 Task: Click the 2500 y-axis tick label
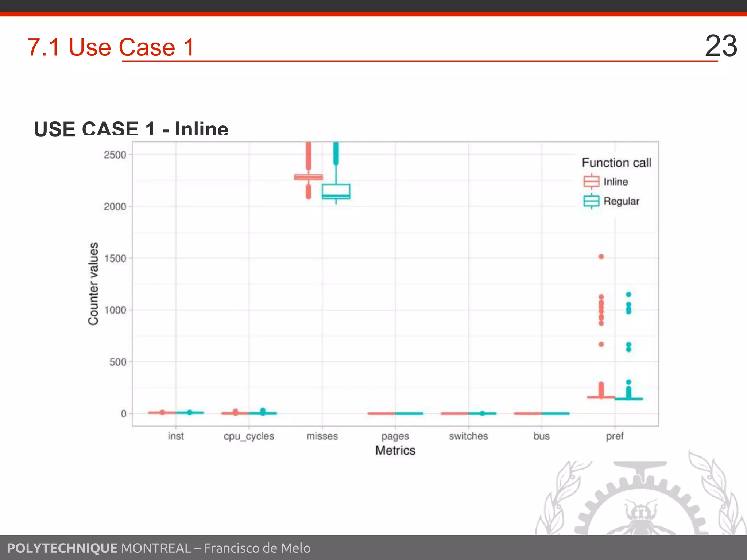pos(115,155)
